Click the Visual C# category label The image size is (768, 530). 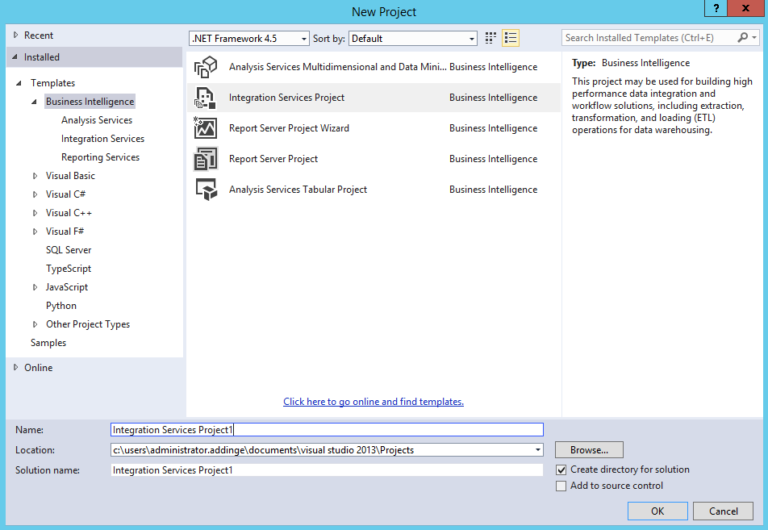[x=66, y=194]
